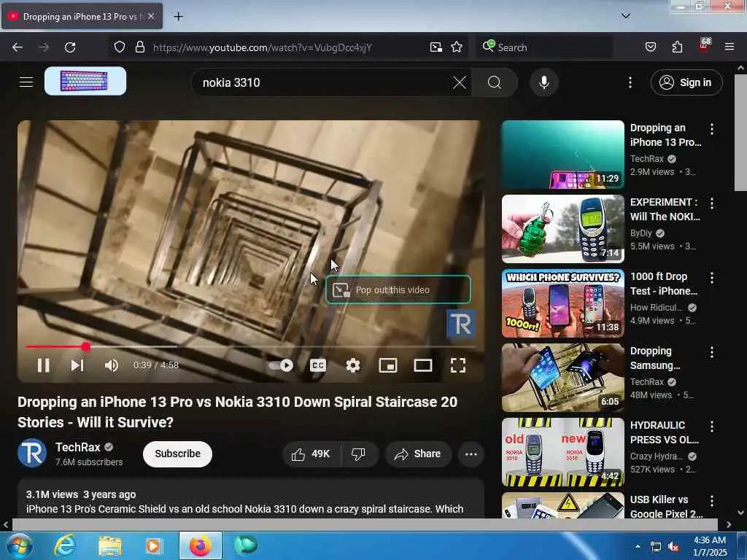Launch Internet Explorer from taskbar
747x560 pixels.
coord(64,545)
